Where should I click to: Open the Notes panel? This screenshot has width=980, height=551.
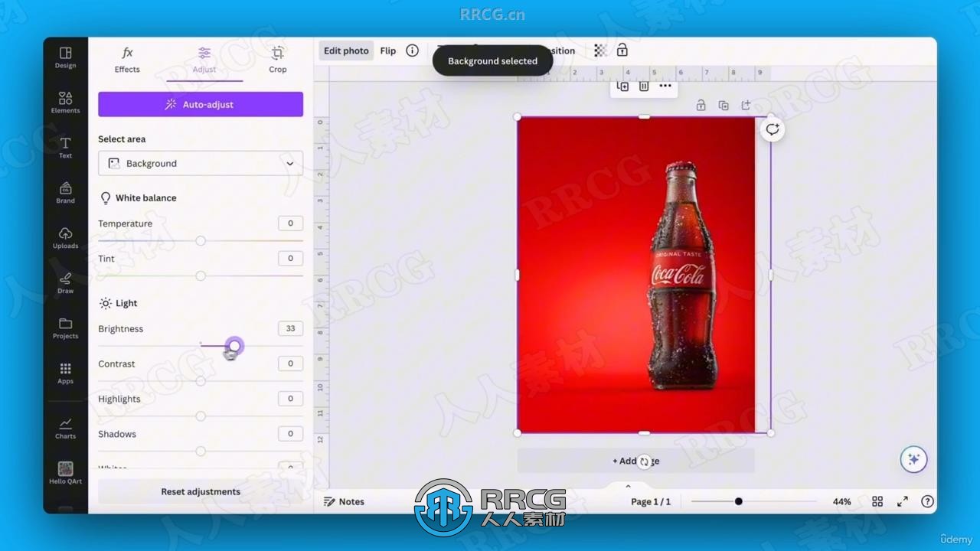(344, 502)
